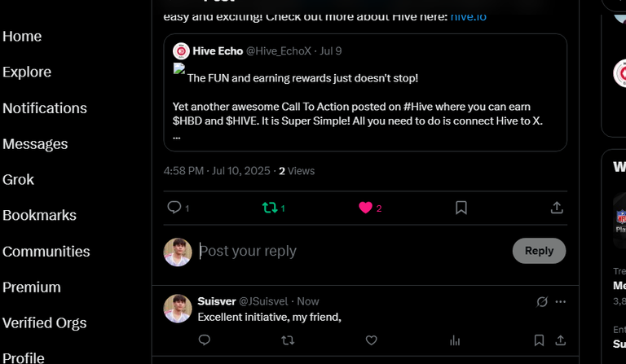
Task: Click the gray Reply button
Action: click(539, 251)
